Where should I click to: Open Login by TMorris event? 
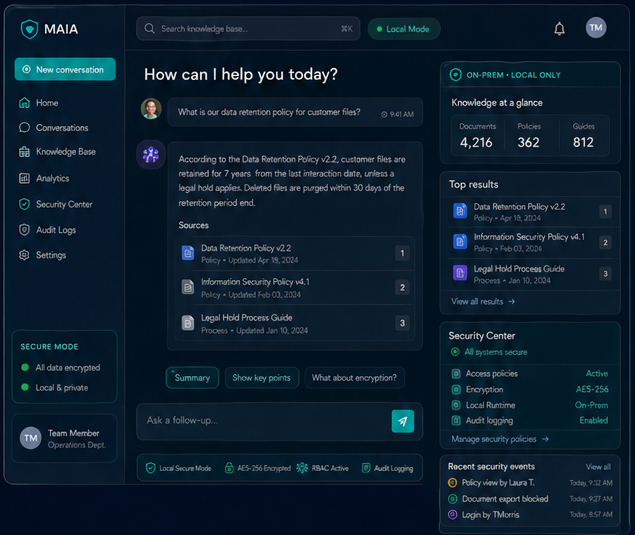530,515
